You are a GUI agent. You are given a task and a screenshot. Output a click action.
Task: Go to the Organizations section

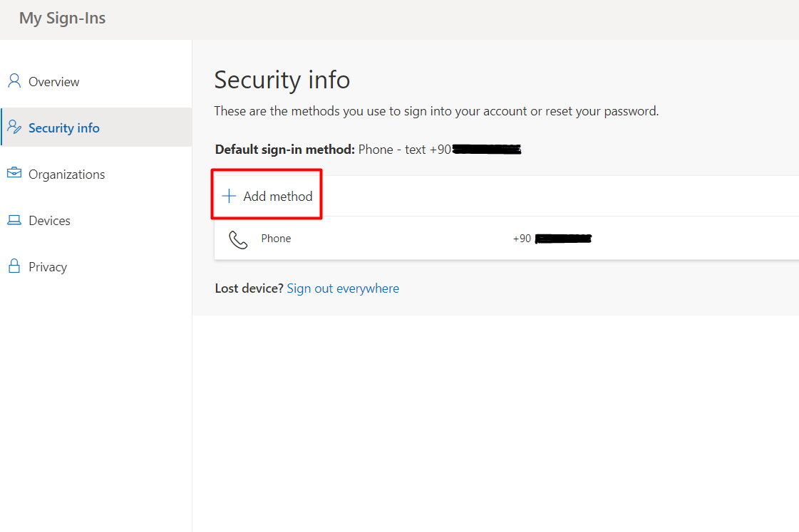click(67, 174)
